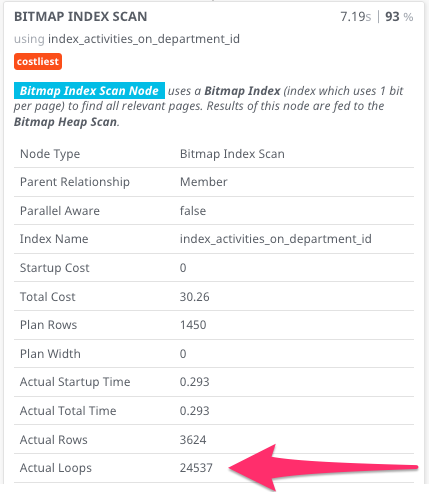
Task: Click the 93 % cost percentage
Action: click(399, 17)
